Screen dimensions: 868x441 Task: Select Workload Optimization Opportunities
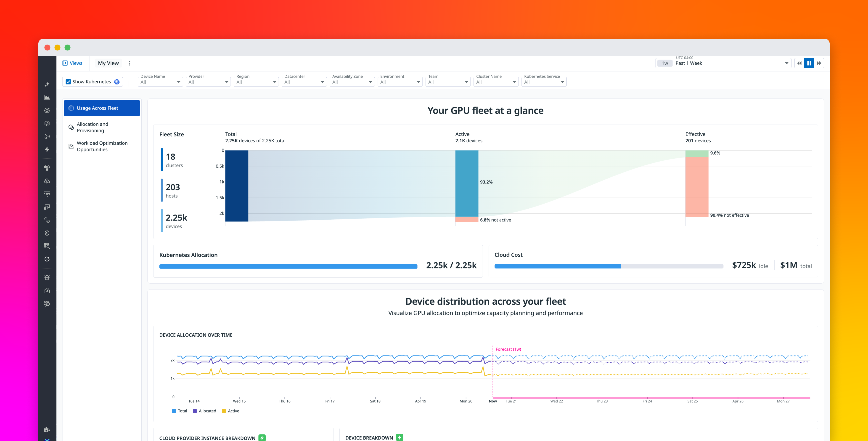click(102, 146)
